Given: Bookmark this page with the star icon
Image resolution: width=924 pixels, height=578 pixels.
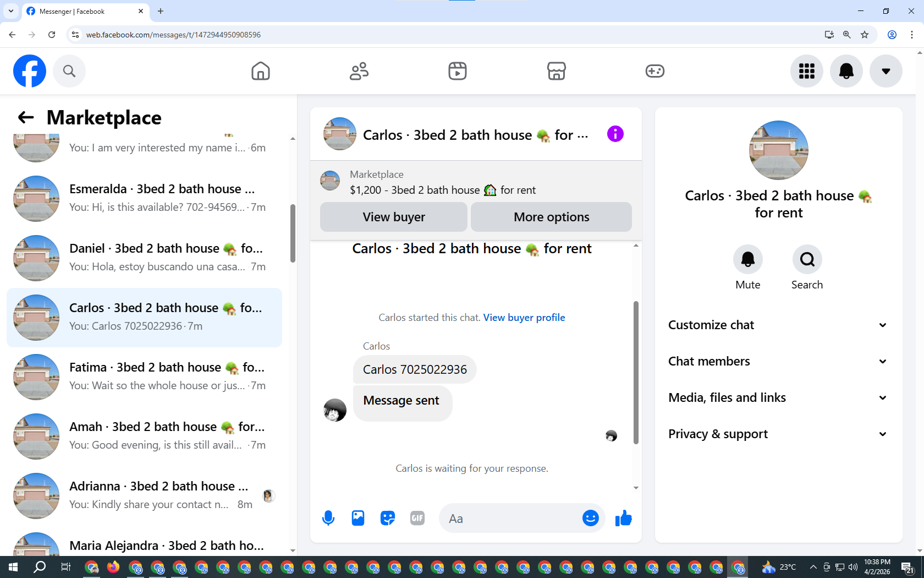Looking at the screenshot, I should pyautogui.click(x=865, y=35).
